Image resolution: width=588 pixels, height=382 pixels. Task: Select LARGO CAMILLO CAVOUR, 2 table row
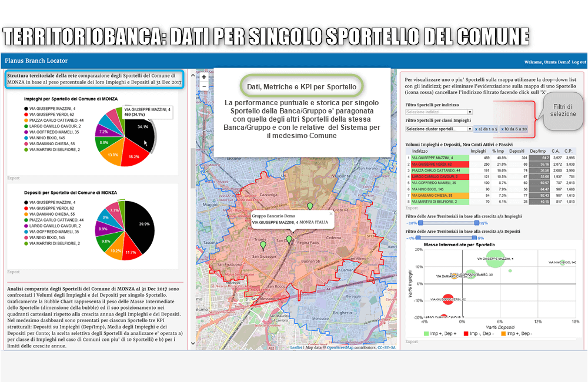[490, 176]
